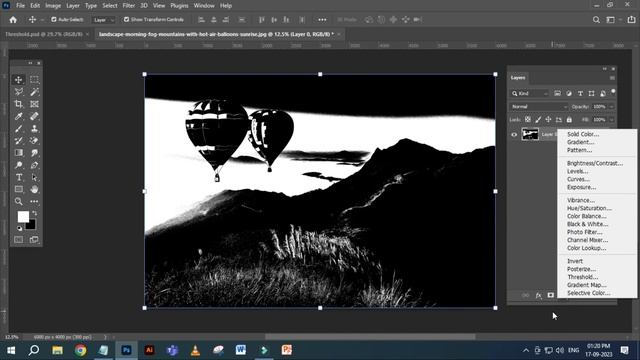This screenshot has height=360, width=640.
Task: Open more align options three dots
Action: click(322, 20)
